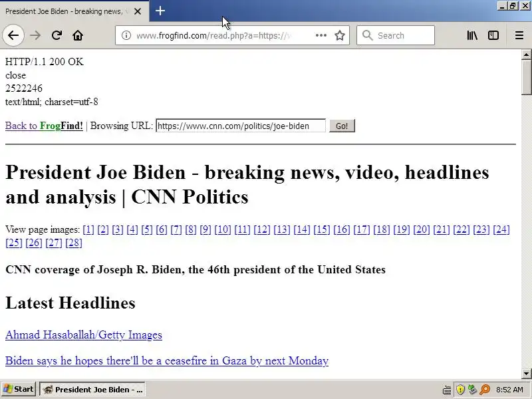Open page image link [27]
532x399 pixels.
point(54,243)
